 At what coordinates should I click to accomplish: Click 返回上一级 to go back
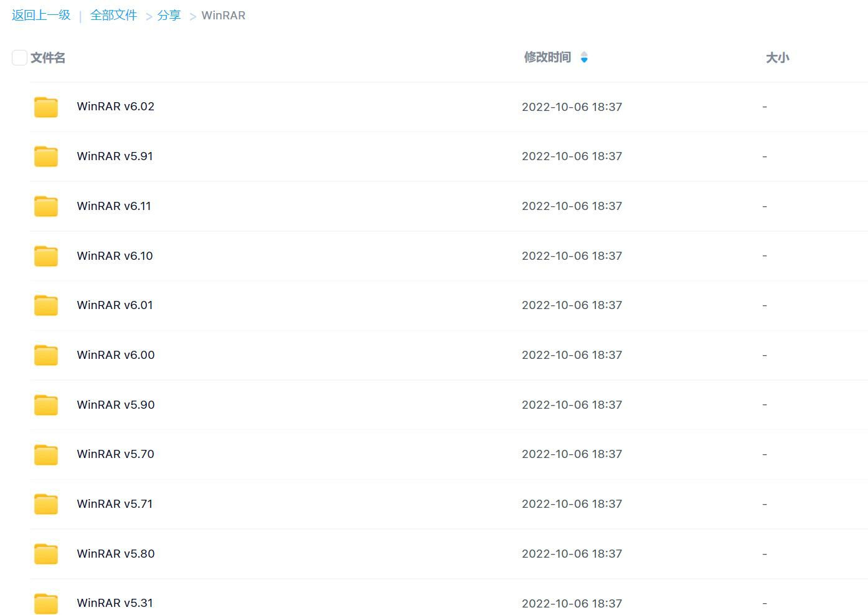coord(41,16)
